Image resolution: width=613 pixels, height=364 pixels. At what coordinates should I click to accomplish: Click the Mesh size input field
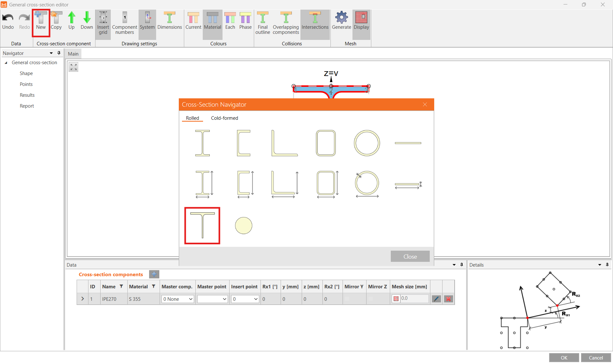point(414,299)
